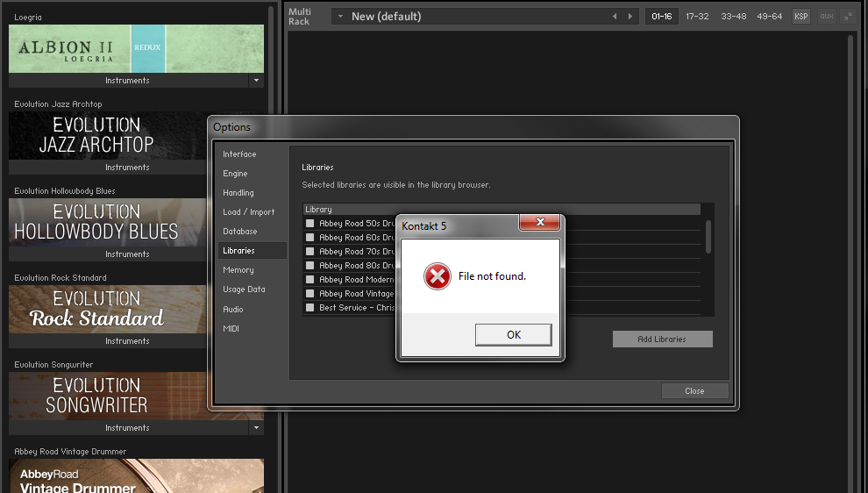Click the libraries list scrollbar thumb
Image resolution: width=868 pixels, height=493 pixels.
tap(708, 237)
